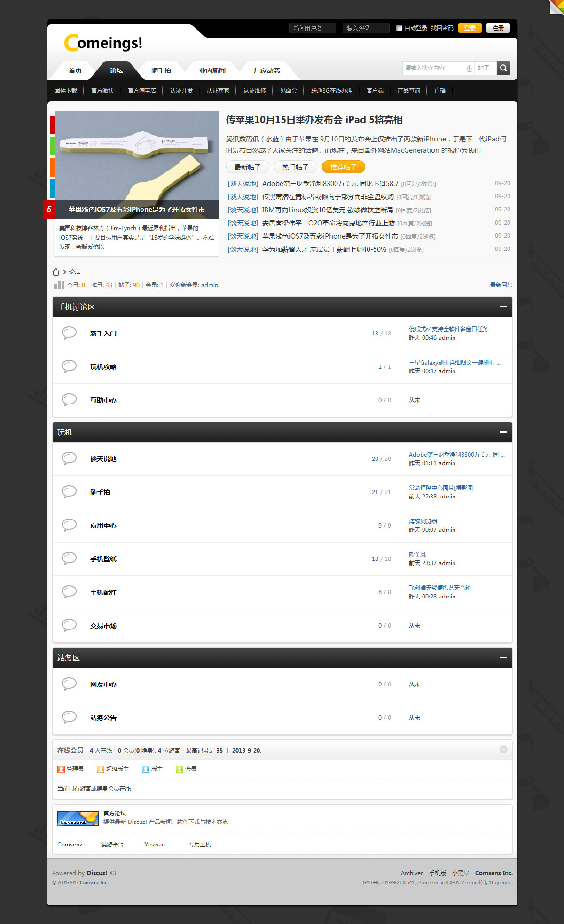Click the speech bubble icon for 站务公告
This screenshot has width=564, height=924.
click(x=69, y=717)
